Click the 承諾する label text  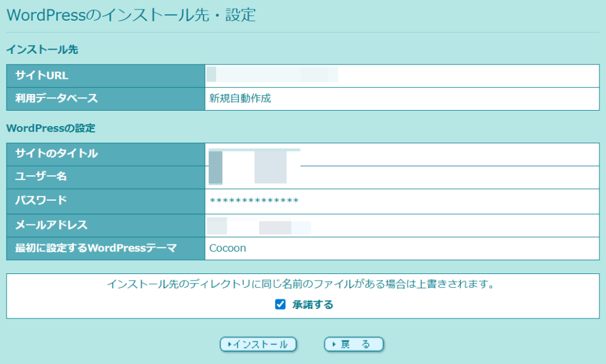312,305
